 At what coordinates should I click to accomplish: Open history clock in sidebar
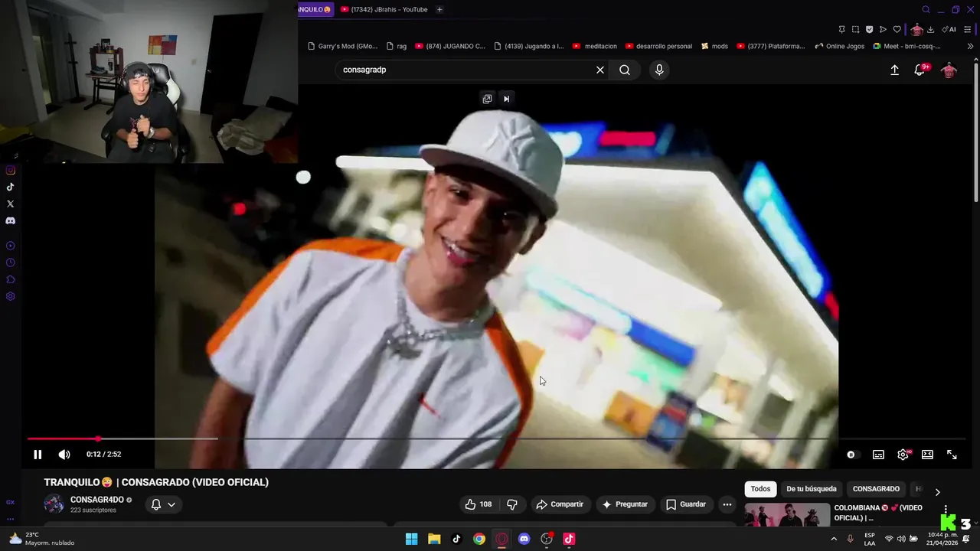(11, 263)
